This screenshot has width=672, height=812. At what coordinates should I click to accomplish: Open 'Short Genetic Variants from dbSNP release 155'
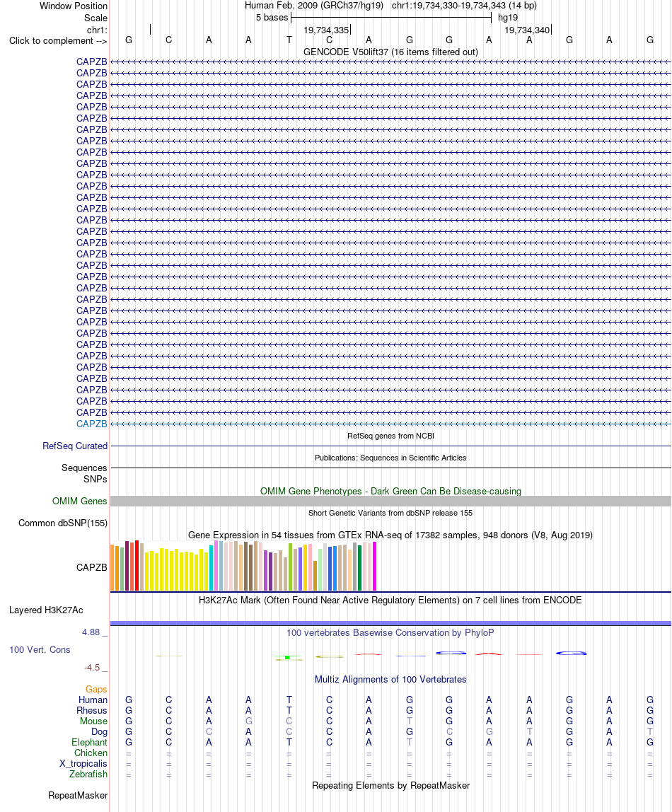(390, 513)
